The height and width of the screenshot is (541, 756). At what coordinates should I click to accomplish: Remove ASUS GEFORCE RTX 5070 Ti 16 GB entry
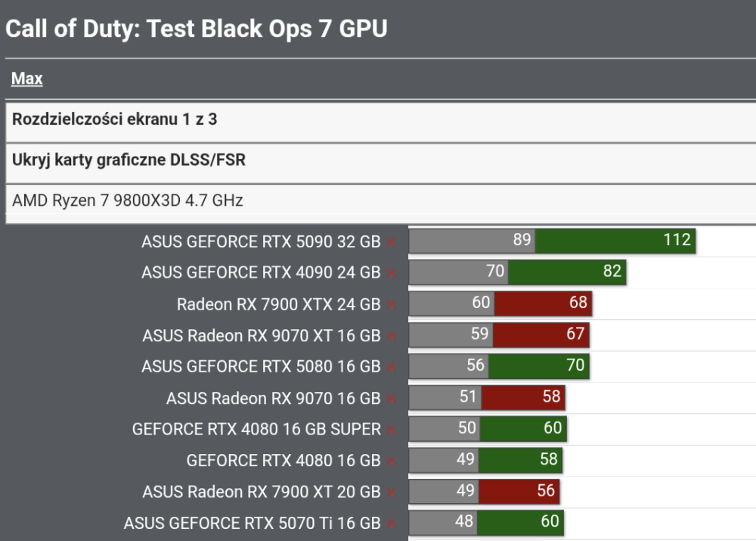[391, 521]
